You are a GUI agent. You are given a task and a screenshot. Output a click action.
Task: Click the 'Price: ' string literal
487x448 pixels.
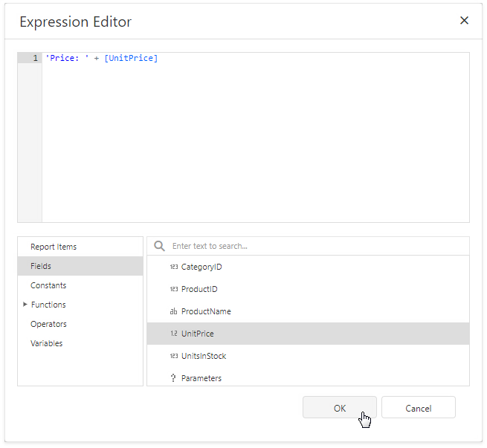67,58
